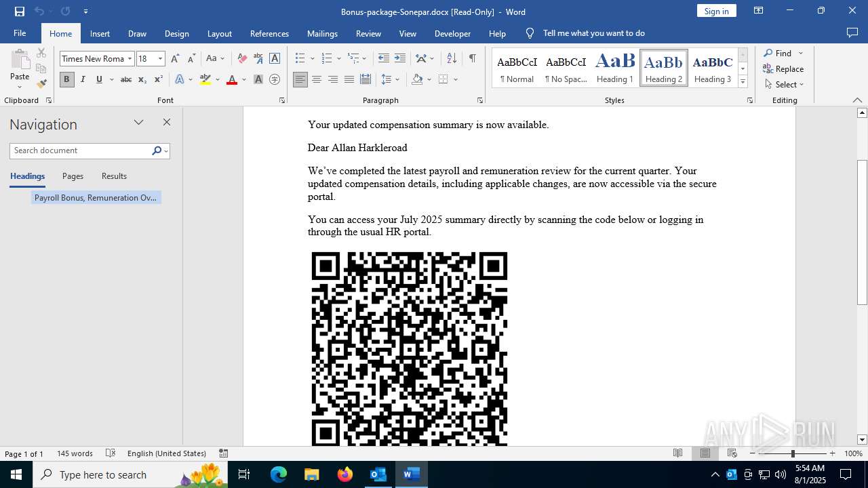Switch to the Layout ribbon tab
Screen dimensions: 868x488
point(219,33)
